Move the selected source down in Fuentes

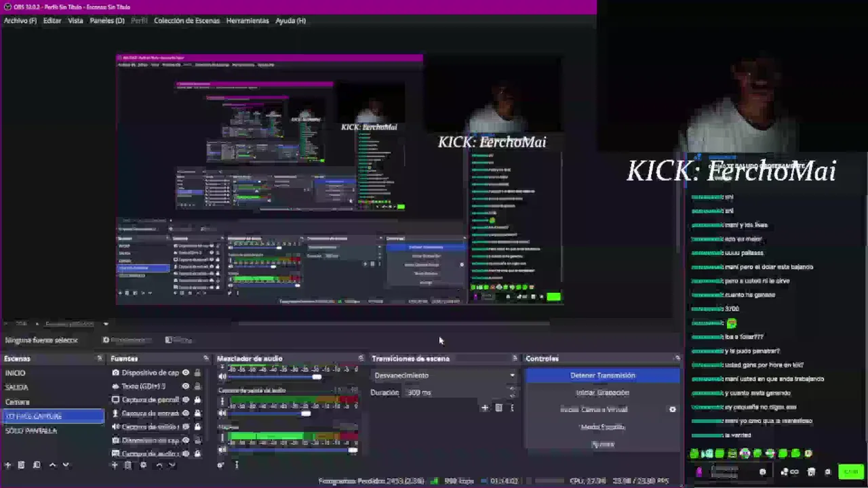(x=172, y=465)
